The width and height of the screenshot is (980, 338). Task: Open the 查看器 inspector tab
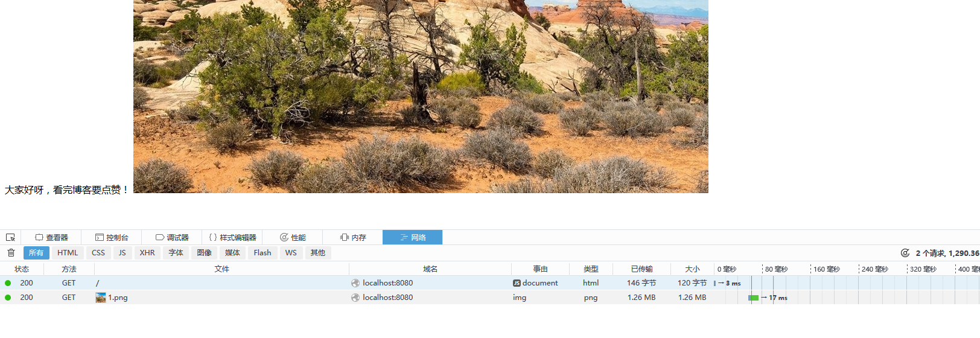coord(52,237)
